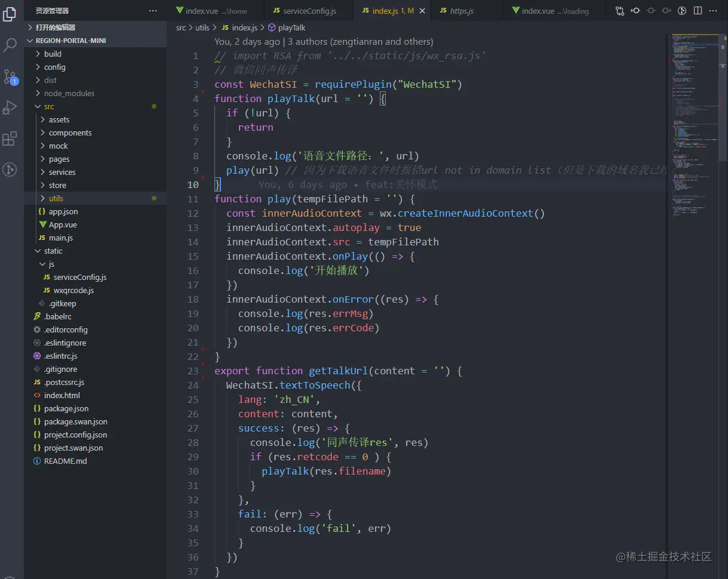Click the braces icon beside app.json
The height and width of the screenshot is (579, 728).
click(42, 211)
